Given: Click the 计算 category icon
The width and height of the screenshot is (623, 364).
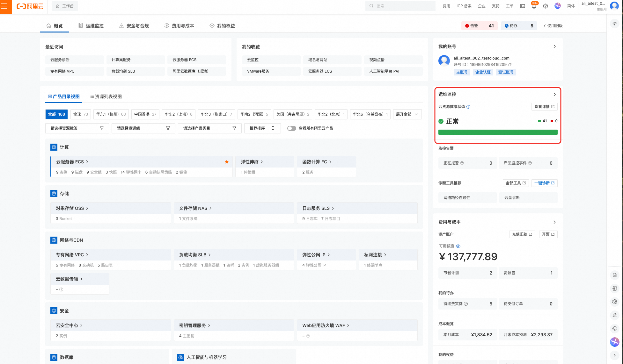Looking at the screenshot, I should click(54, 147).
